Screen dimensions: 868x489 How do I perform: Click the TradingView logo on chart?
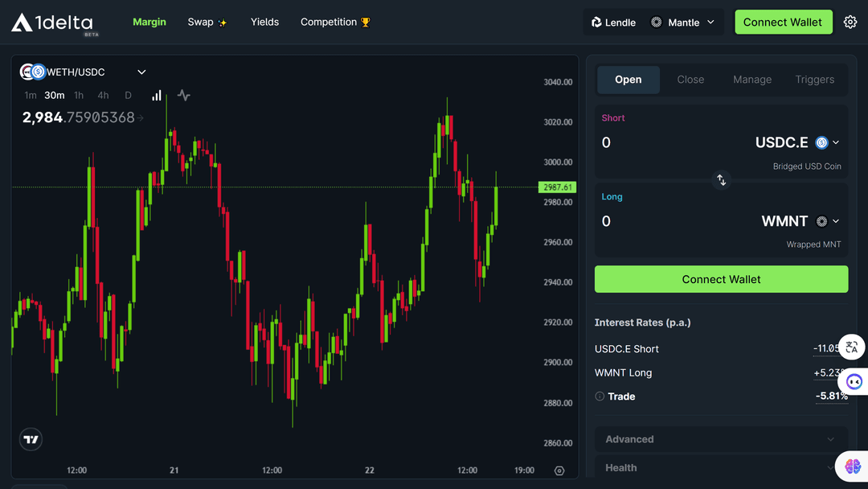pyautogui.click(x=31, y=439)
